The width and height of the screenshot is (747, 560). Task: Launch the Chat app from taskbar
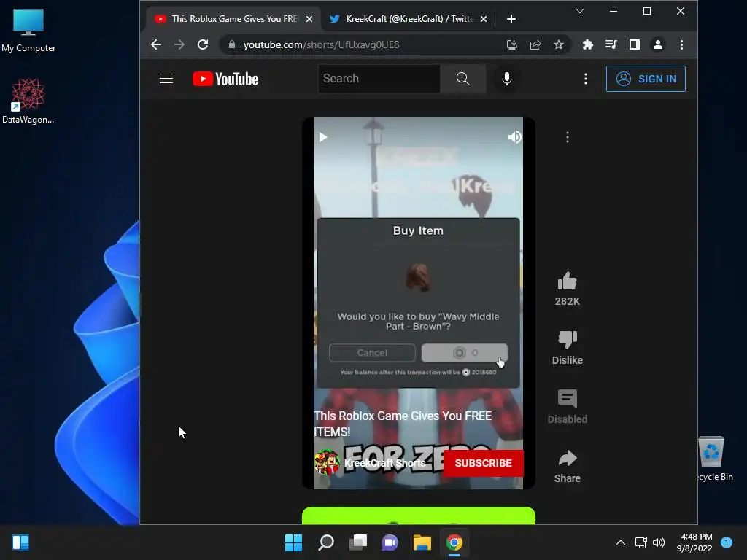[x=390, y=542]
